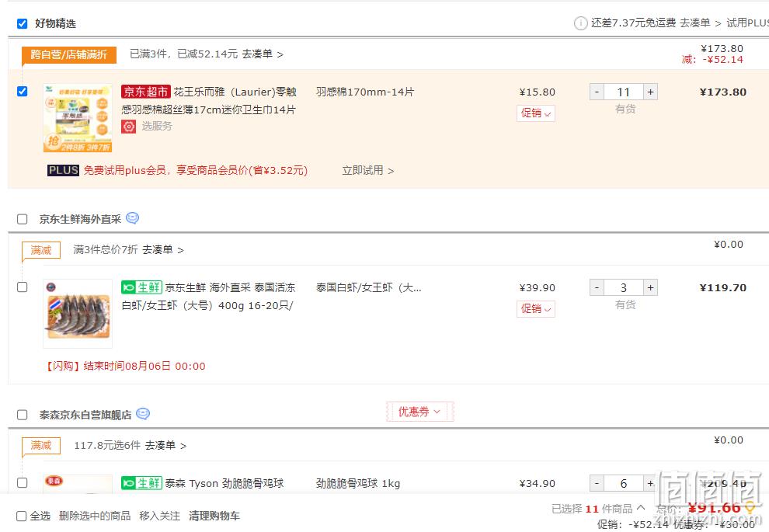This screenshot has height=532, width=769.
Task: Open the 泰国活冻白虾 shrimp product title
Action: click(208, 296)
